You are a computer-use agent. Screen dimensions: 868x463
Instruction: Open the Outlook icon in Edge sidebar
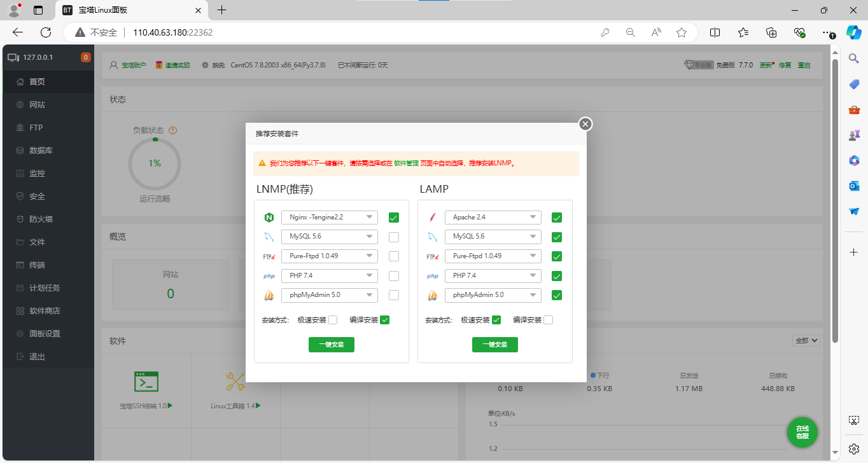click(854, 186)
